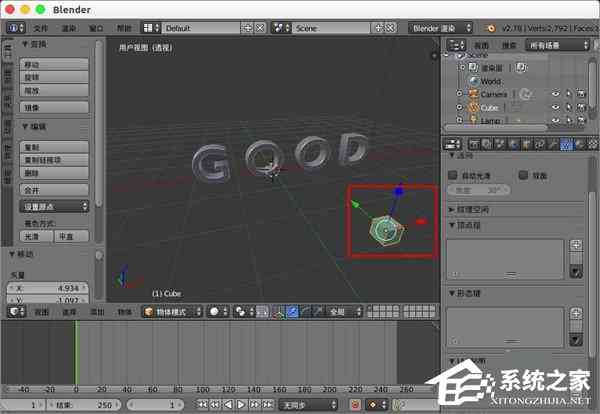This screenshot has width=600, height=414.
Task: Click the screen layout browse icon beside Default
Action: coord(151,28)
